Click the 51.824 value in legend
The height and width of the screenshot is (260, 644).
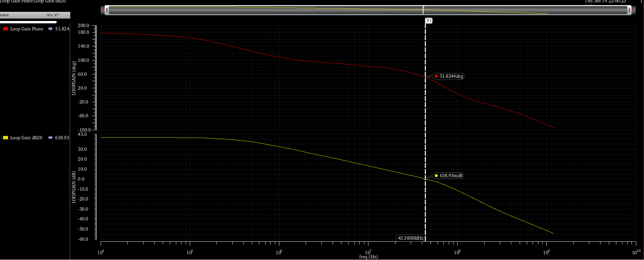[62, 29]
